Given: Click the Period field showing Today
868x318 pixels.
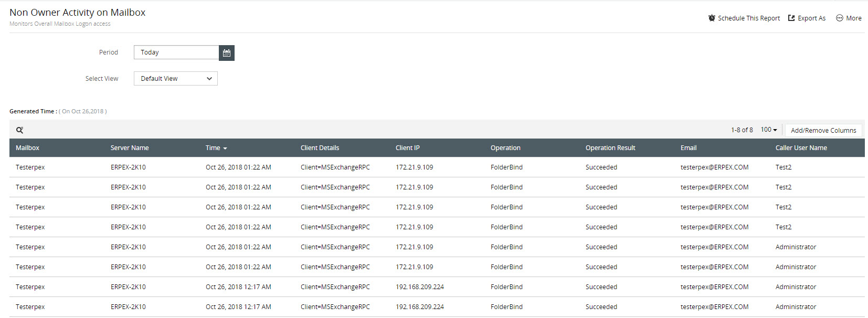Looking at the screenshot, I should (x=176, y=52).
